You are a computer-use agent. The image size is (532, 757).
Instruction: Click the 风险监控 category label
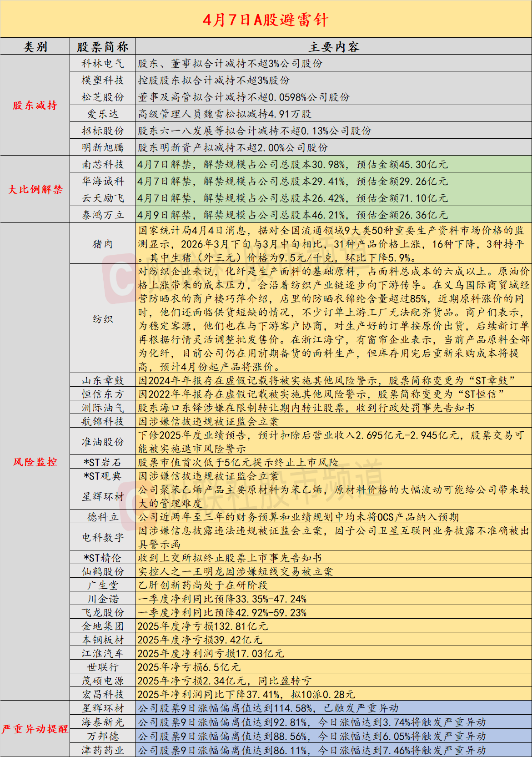click(35, 462)
